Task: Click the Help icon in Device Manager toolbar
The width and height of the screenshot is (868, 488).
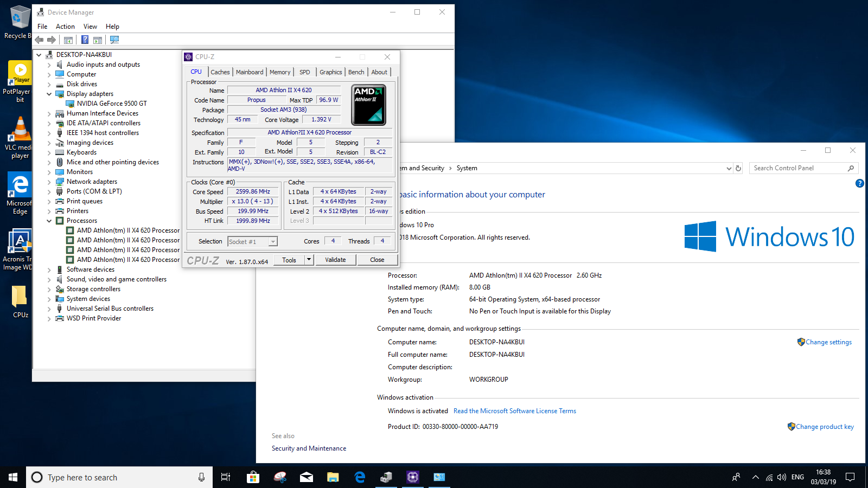Action: 85,40
